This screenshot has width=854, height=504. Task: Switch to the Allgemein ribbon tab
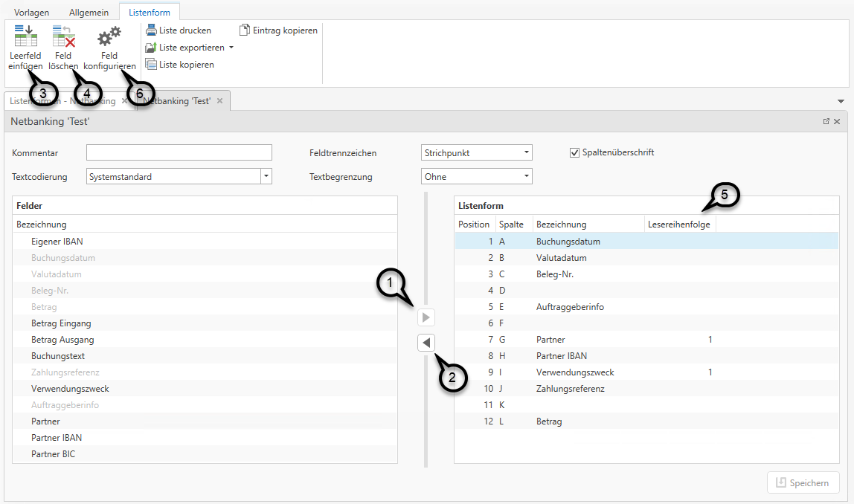coord(89,13)
